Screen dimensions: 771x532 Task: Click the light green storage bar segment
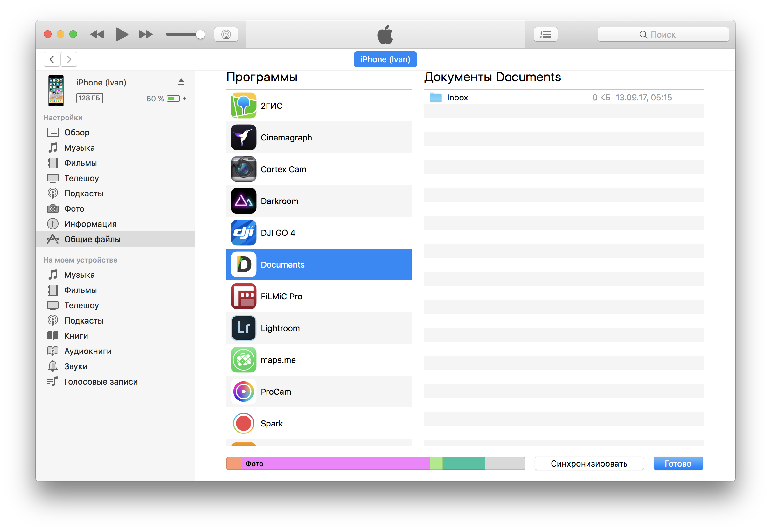(436, 464)
